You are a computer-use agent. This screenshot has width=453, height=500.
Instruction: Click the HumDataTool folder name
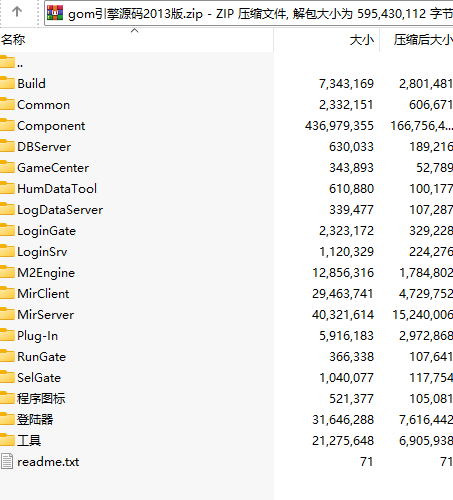pyautogui.click(x=57, y=189)
